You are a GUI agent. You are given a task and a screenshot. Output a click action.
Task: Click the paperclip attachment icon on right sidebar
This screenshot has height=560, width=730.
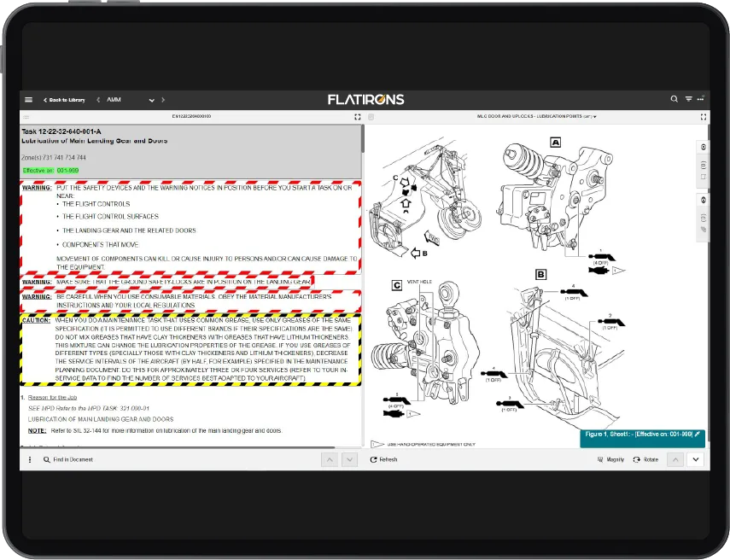point(704,230)
